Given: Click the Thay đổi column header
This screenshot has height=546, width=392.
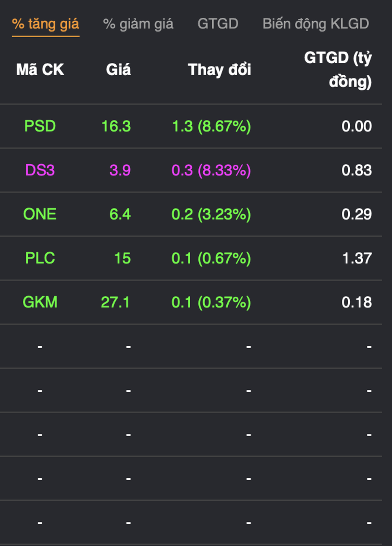Looking at the screenshot, I should (x=219, y=70).
